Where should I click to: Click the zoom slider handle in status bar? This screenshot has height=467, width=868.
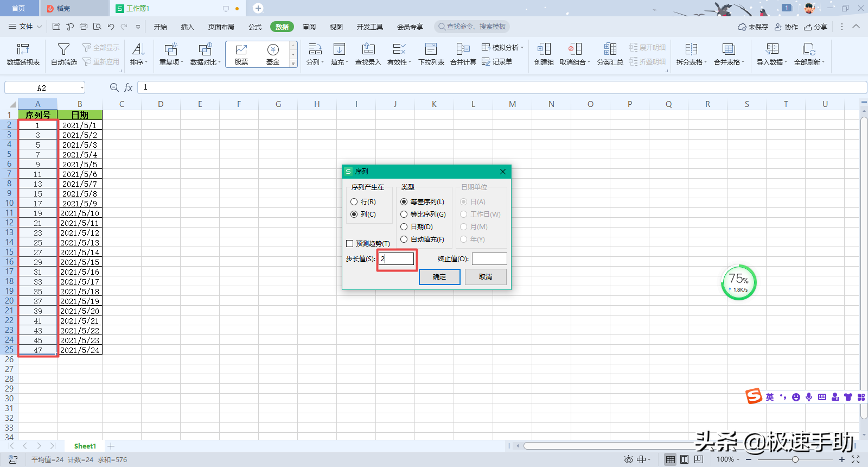coord(795,459)
